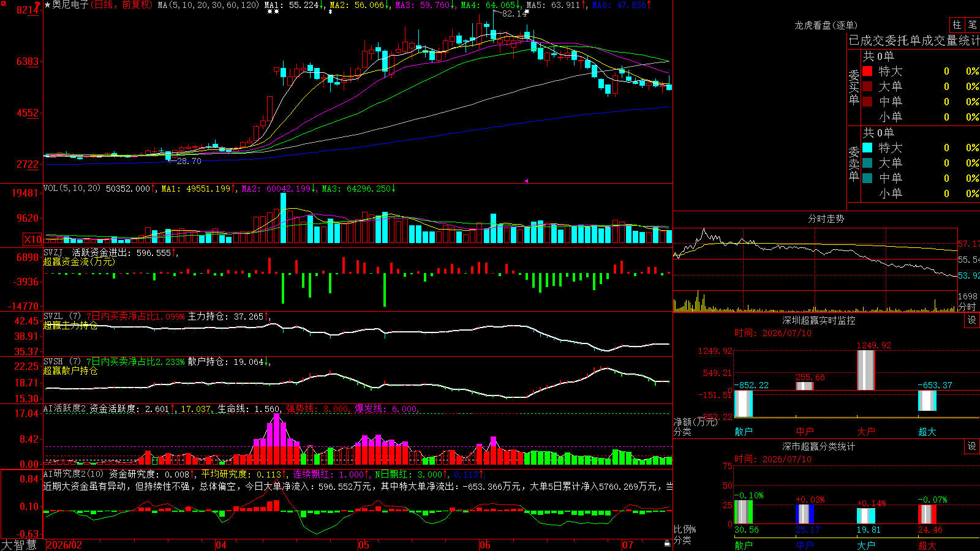Click the AI研究度2(10) indicator label
This screenshot has height=551, width=980.
click(73, 474)
